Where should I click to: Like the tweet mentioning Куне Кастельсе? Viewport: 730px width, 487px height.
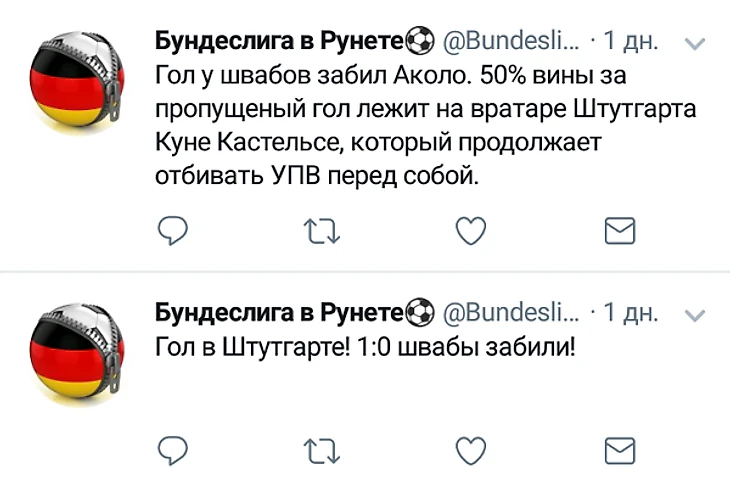pyautogui.click(x=471, y=232)
